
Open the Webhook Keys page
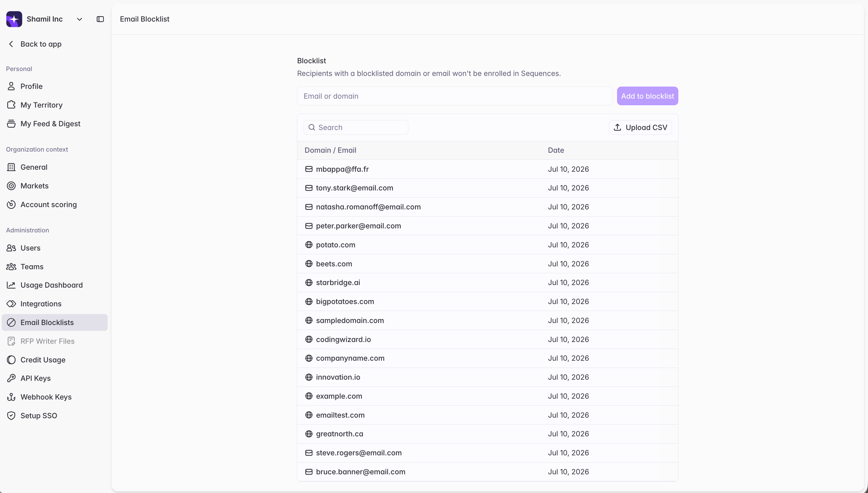coord(55,397)
